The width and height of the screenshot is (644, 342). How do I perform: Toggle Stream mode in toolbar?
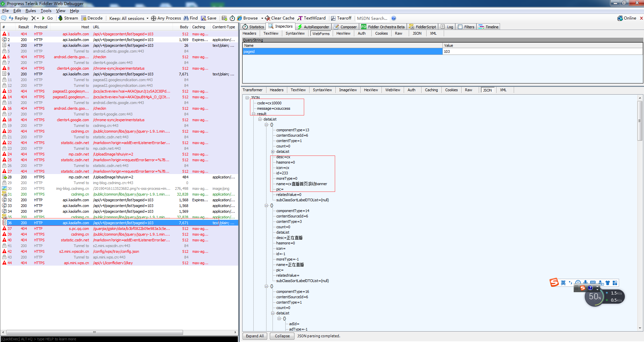pyautogui.click(x=68, y=18)
